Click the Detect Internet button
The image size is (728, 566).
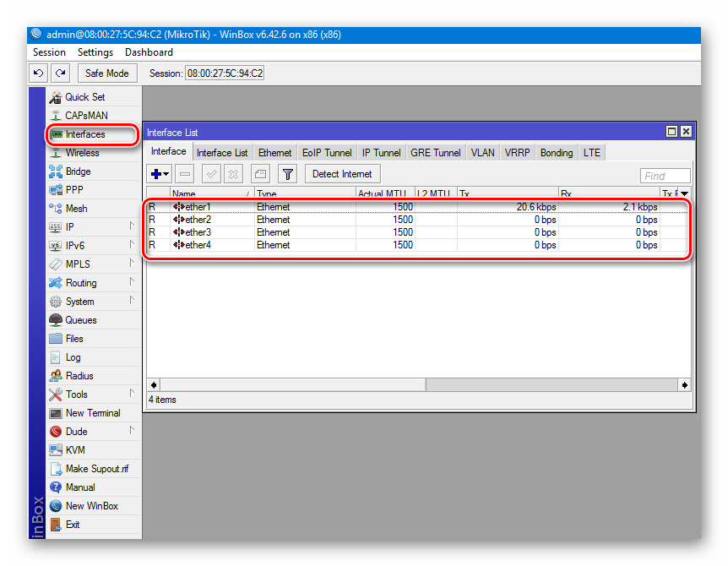click(x=342, y=174)
